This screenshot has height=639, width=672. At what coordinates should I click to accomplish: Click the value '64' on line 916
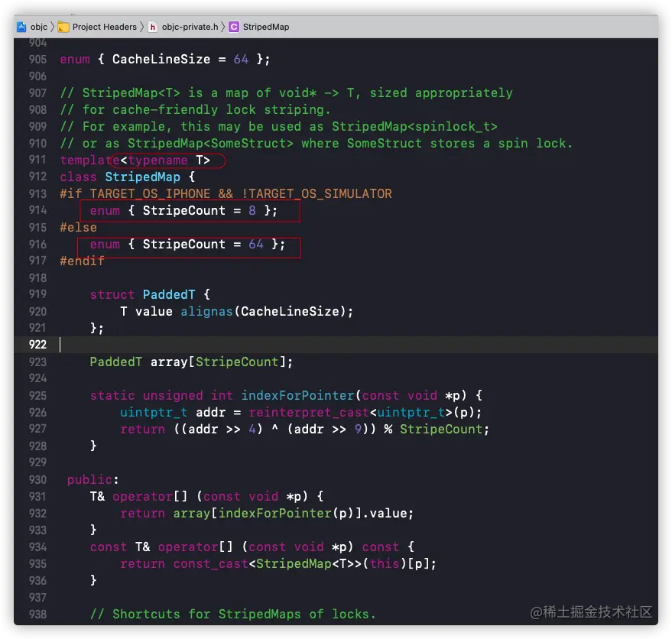point(256,245)
